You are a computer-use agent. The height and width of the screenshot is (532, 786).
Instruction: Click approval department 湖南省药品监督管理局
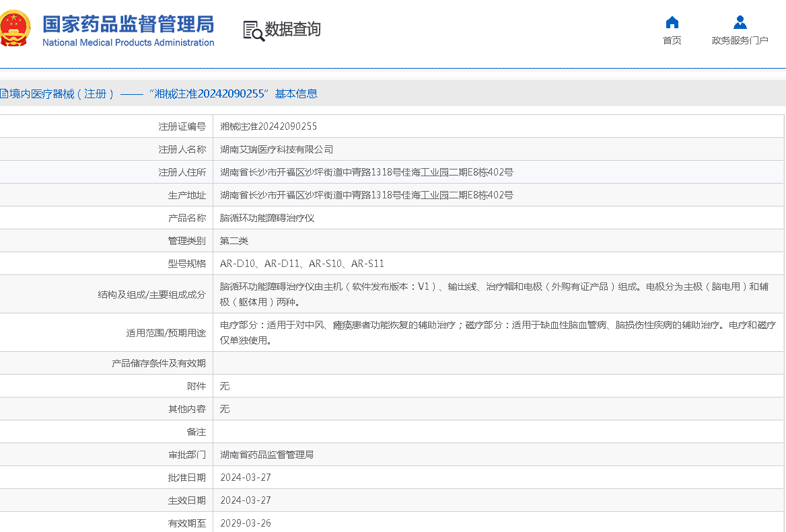(267, 455)
